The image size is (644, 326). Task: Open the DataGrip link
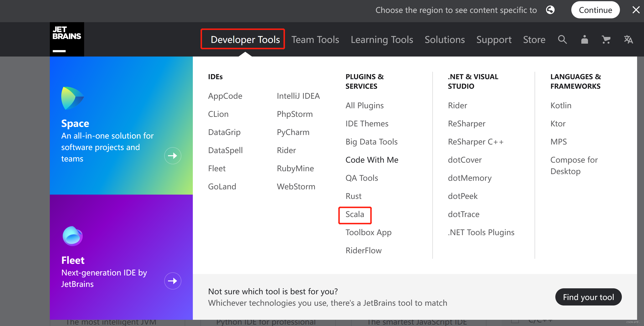tap(224, 132)
